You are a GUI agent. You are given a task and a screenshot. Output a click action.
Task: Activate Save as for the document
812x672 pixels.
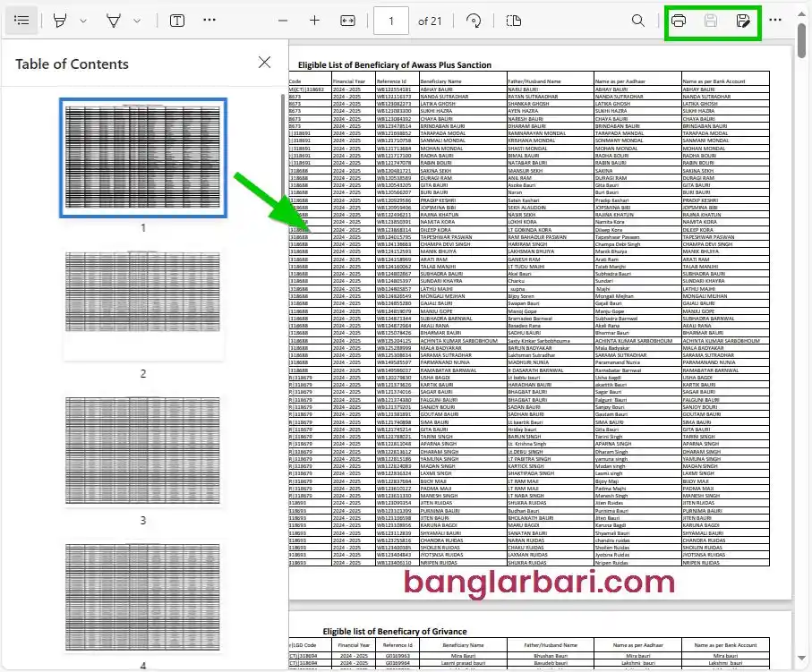point(744,20)
